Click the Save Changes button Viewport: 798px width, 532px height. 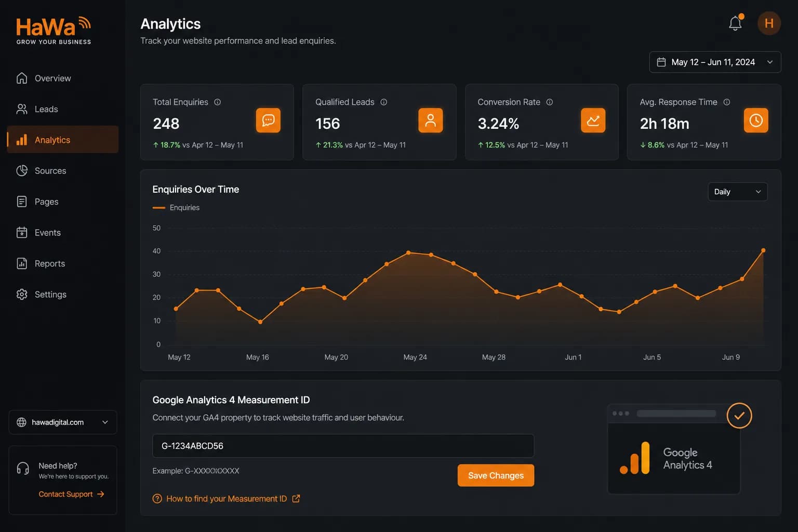pos(496,475)
